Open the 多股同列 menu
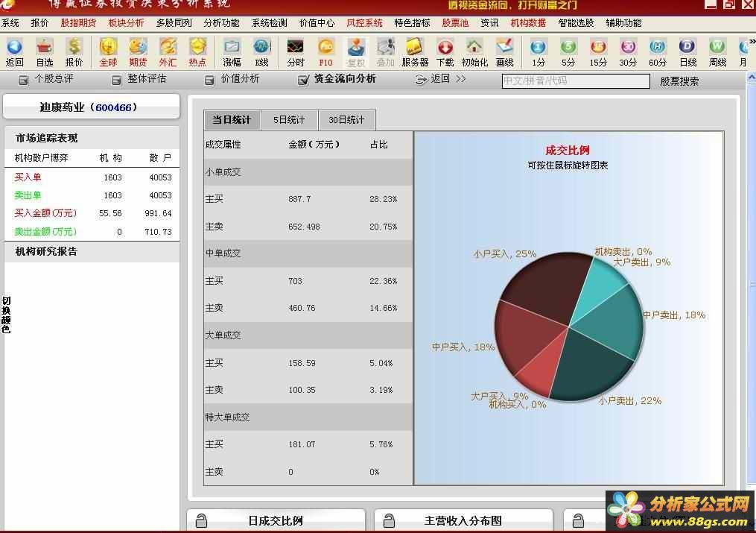 (174, 22)
